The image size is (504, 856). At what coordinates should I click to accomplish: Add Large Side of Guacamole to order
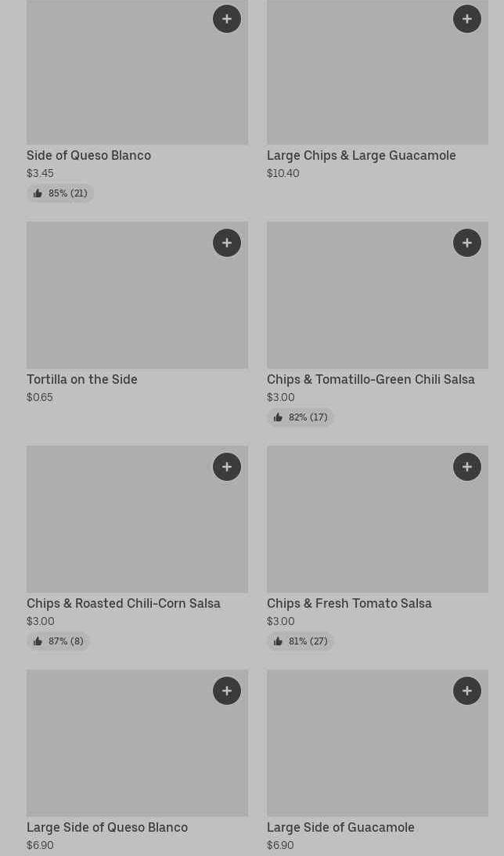click(467, 691)
